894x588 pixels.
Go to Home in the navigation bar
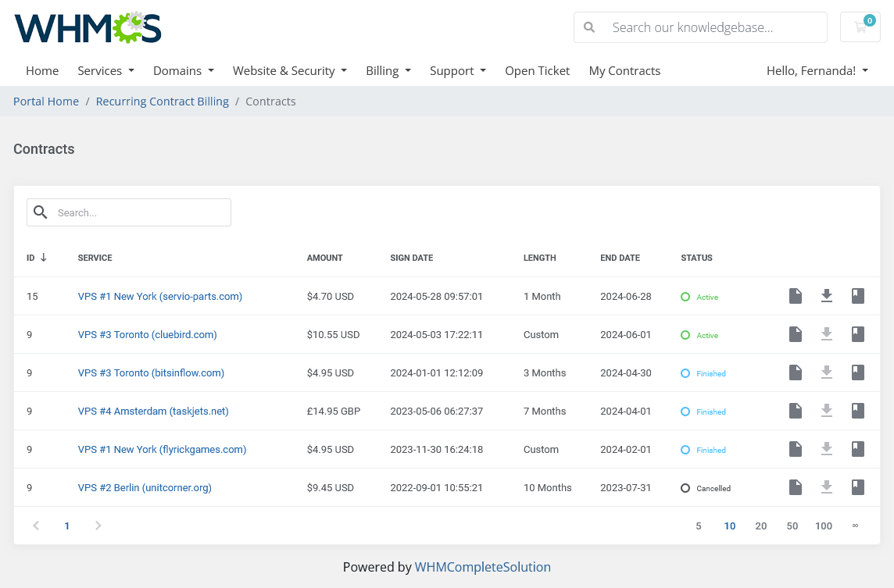[42, 70]
